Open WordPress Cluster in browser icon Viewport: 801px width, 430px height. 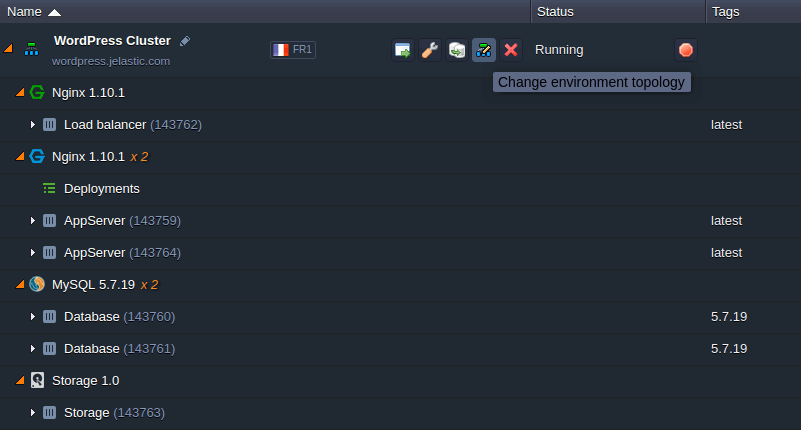(x=403, y=50)
